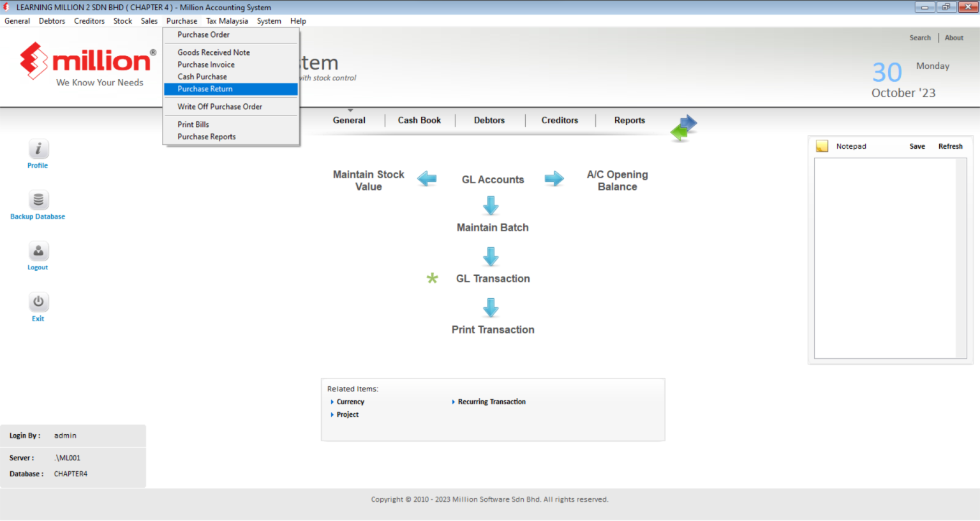Image resolution: width=980 pixels, height=521 pixels.
Task: Click down arrow above GL Transaction
Action: tap(491, 257)
